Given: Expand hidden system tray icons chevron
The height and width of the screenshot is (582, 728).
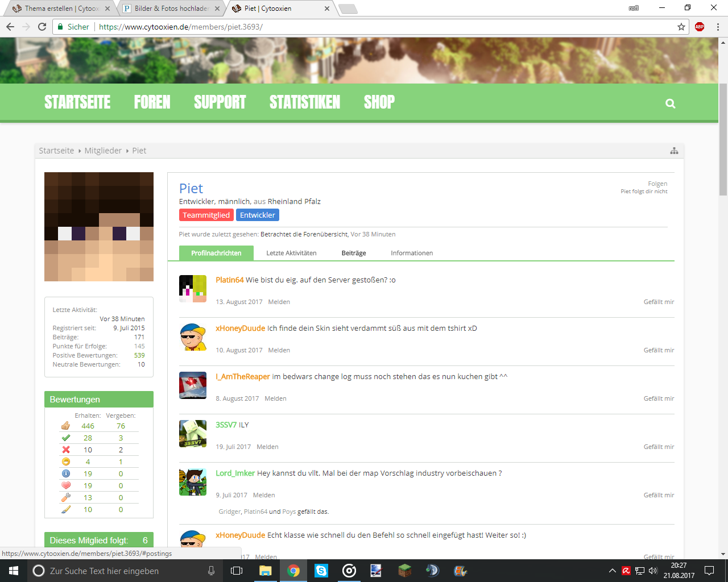Looking at the screenshot, I should coord(612,571).
